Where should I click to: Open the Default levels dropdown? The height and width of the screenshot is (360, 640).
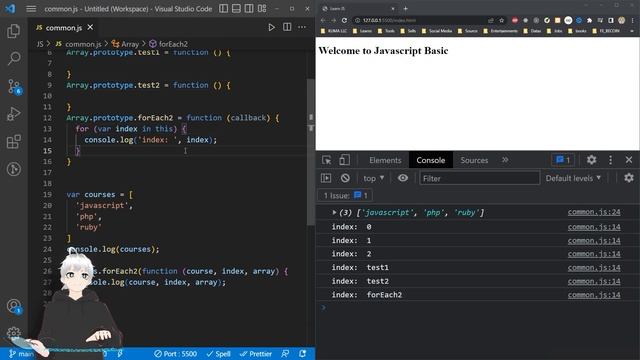pyautogui.click(x=573, y=178)
